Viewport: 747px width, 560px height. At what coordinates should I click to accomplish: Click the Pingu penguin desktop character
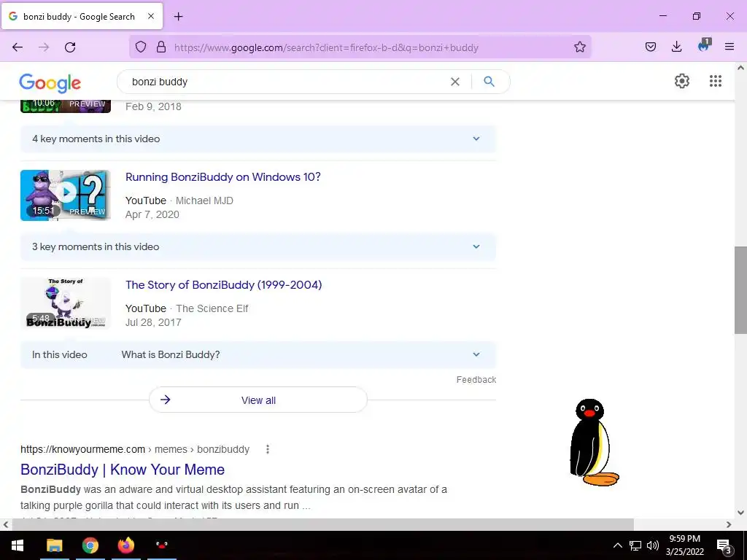coord(593,443)
